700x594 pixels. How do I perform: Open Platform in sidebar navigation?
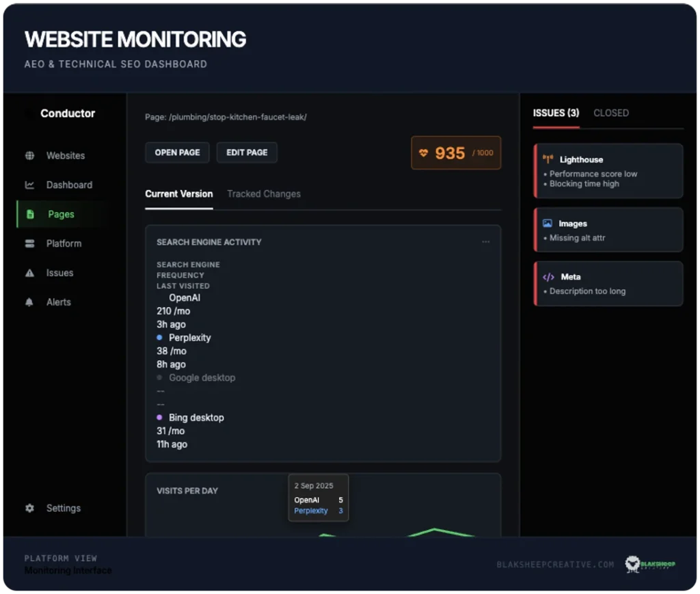64,243
